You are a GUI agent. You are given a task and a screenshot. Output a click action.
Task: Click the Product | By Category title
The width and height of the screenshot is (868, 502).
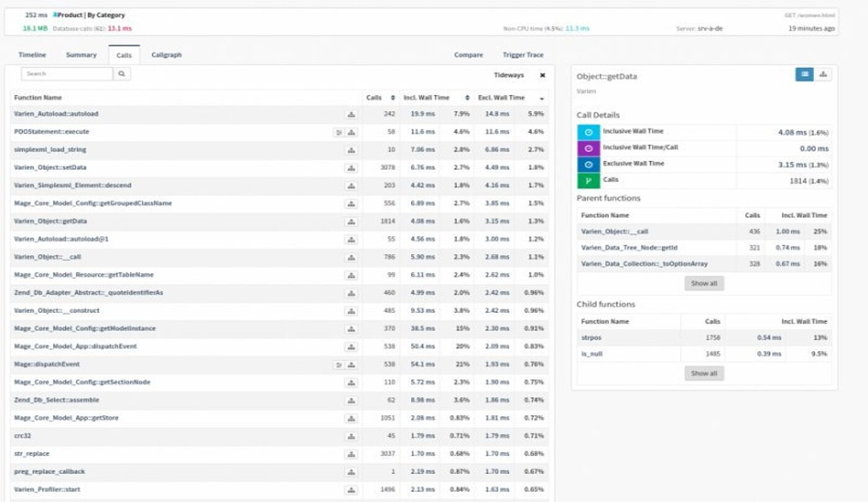(91, 15)
